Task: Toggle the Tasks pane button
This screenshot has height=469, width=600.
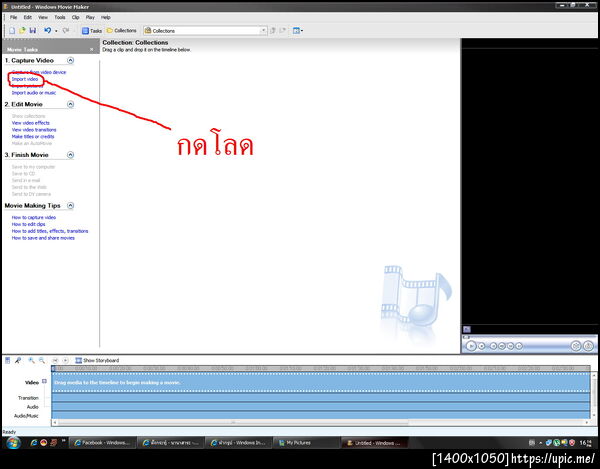Action: [x=91, y=31]
